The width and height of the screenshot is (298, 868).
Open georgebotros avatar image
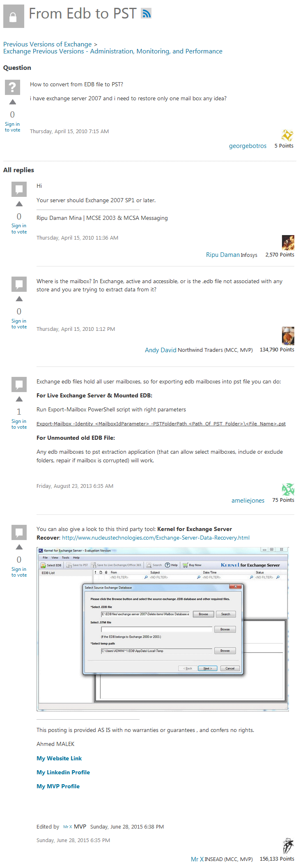(288, 135)
